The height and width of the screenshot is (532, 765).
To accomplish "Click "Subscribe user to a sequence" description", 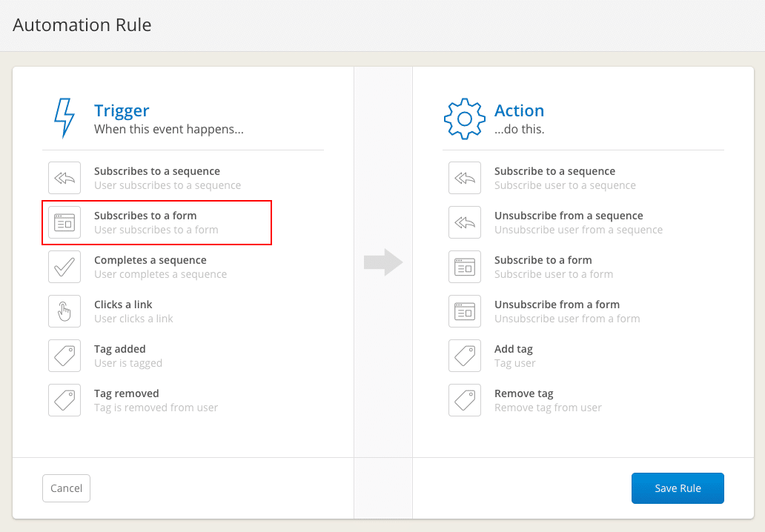I will [x=565, y=185].
